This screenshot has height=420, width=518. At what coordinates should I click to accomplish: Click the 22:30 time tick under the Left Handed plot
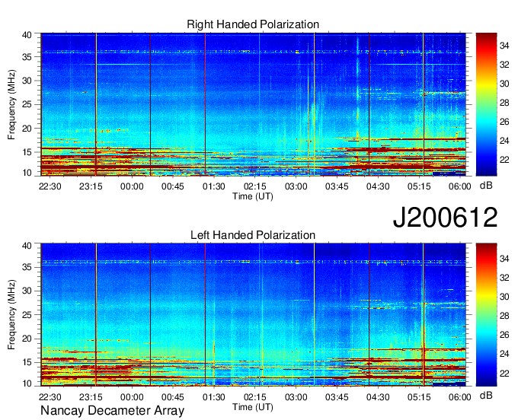[x=50, y=397]
